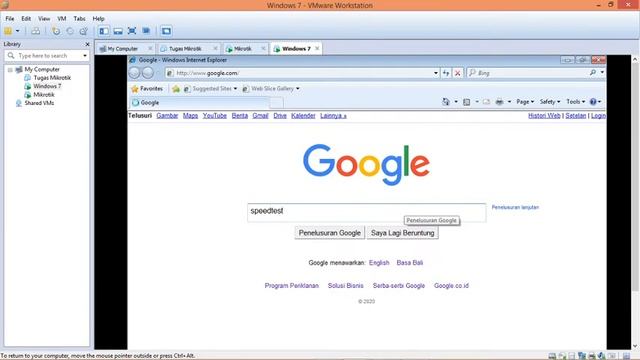Image resolution: width=640 pixels, height=360 pixels.
Task: Open the VM menu
Action: click(62, 18)
